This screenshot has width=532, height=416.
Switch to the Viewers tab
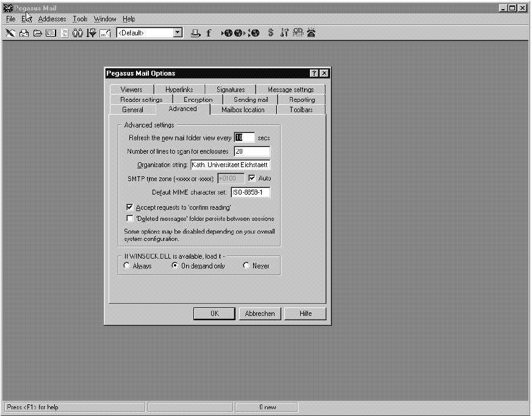pos(132,90)
